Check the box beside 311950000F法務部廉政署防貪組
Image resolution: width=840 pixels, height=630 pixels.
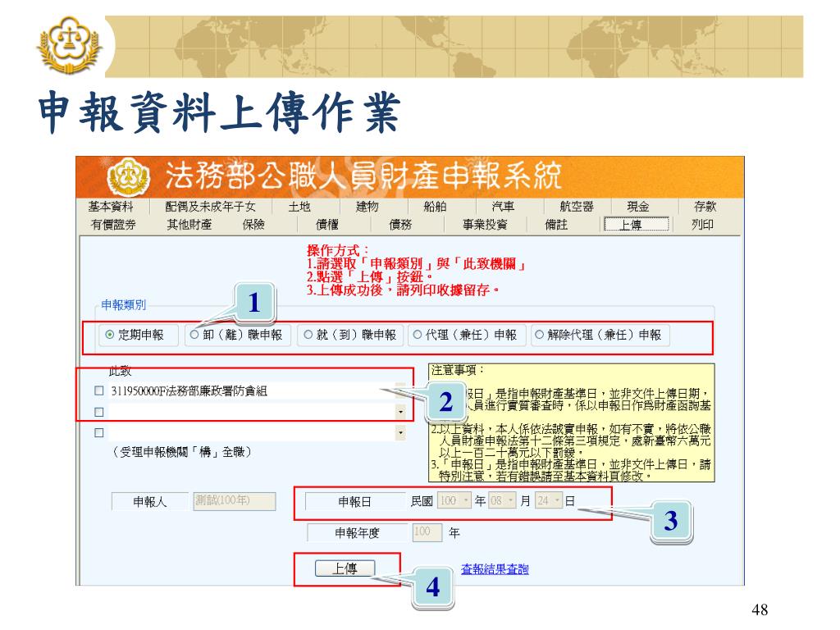pyautogui.click(x=99, y=390)
